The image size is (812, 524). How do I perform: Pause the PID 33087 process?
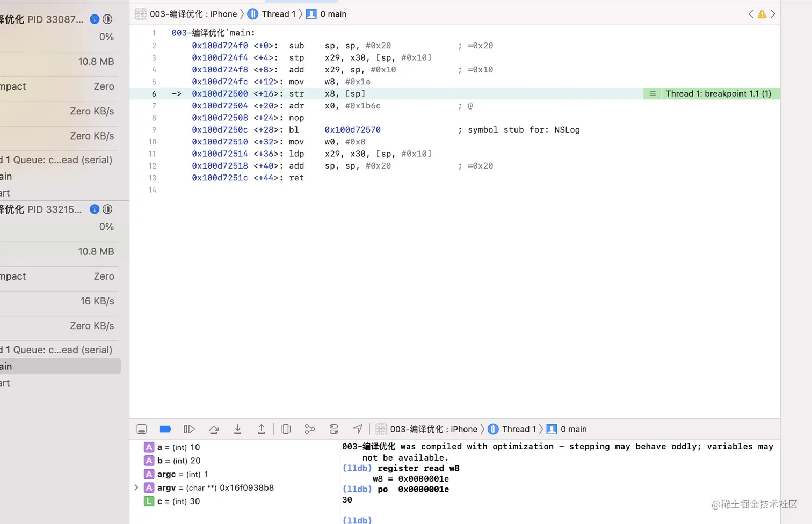[107, 19]
